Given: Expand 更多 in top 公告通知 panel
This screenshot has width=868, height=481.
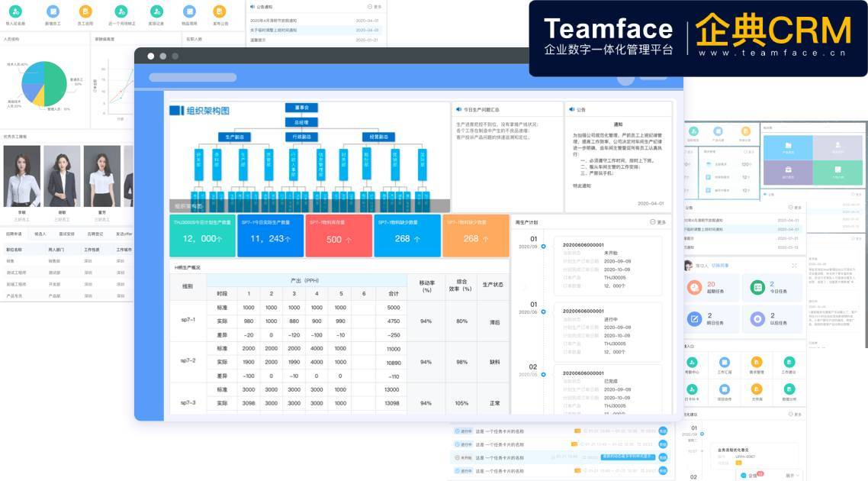Looking at the screenshot, I should (x=374, y=6).
